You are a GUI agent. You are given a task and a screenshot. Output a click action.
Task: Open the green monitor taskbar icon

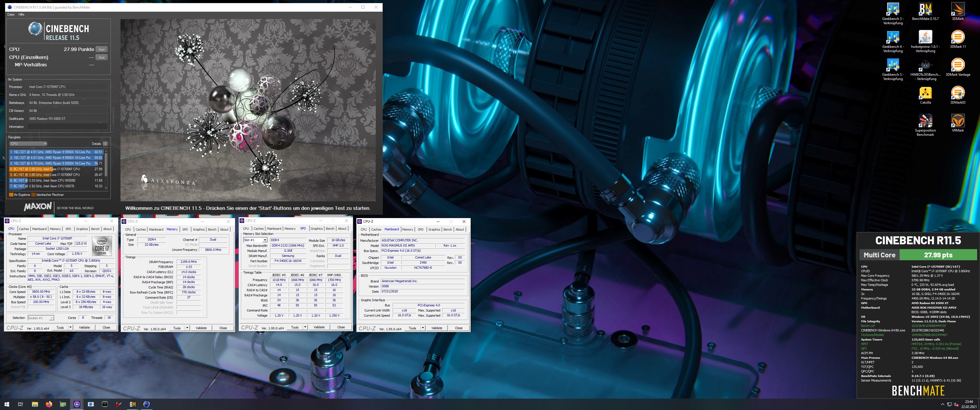pos(105,404)
